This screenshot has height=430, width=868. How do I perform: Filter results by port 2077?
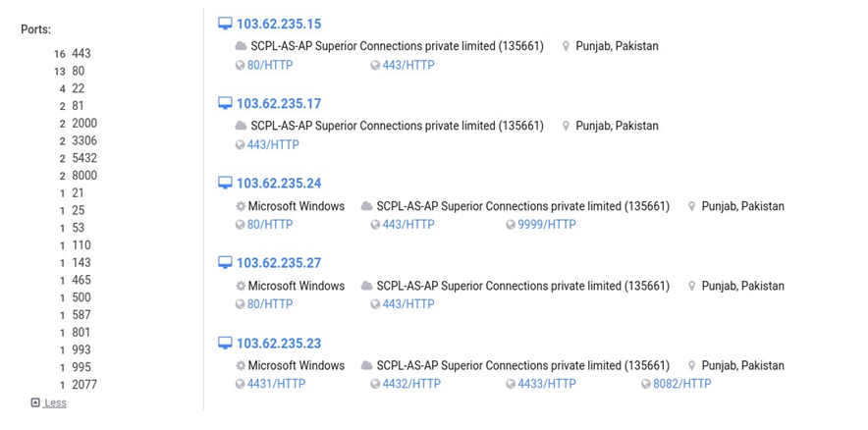click(x=84, y=385)
